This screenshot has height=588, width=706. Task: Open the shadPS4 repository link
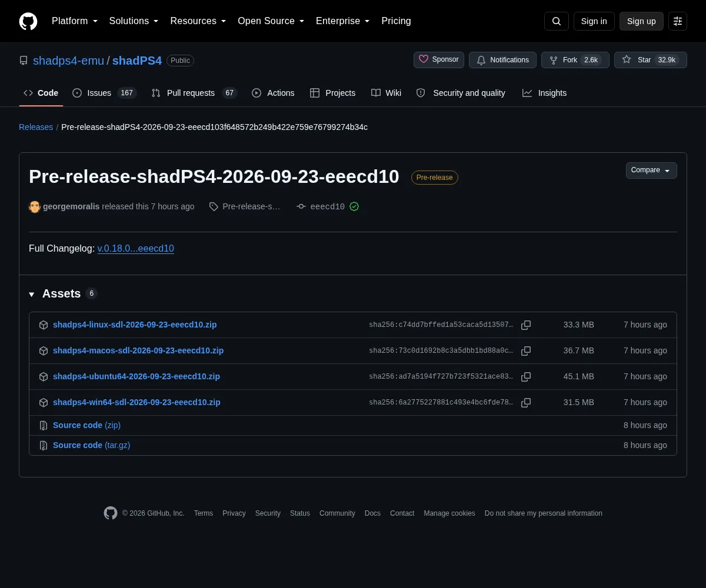click(x=137, y=61)
